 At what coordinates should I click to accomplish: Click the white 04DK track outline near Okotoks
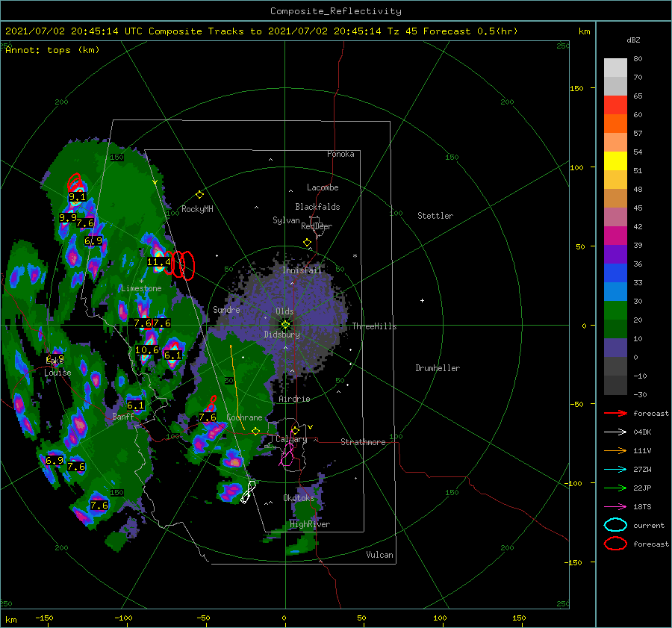pos(248,492)
